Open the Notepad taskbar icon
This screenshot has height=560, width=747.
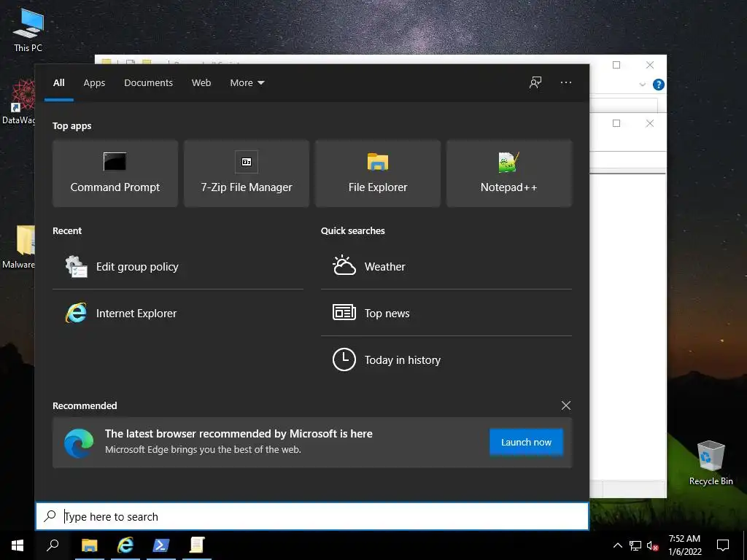[x=197, y=545]
